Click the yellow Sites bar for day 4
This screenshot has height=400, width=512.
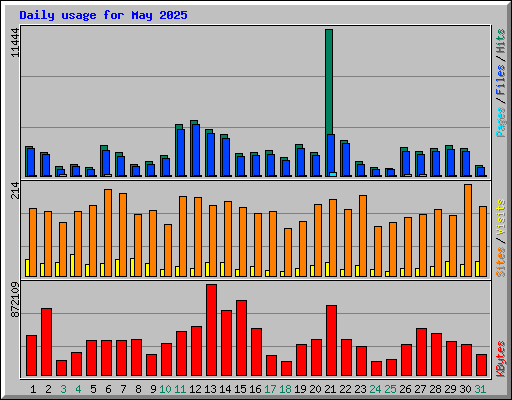point(72,265)
